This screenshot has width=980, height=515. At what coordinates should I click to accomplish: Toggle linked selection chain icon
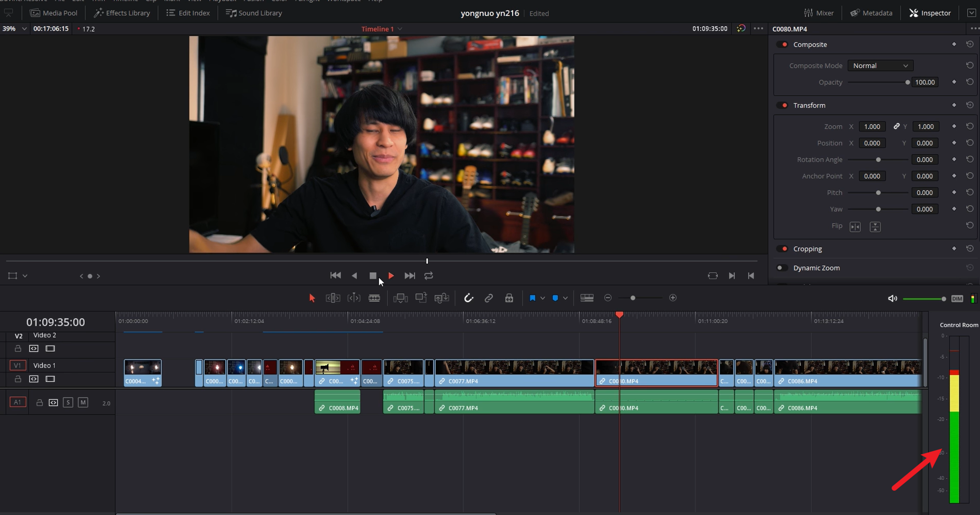(x=489, y=298)
